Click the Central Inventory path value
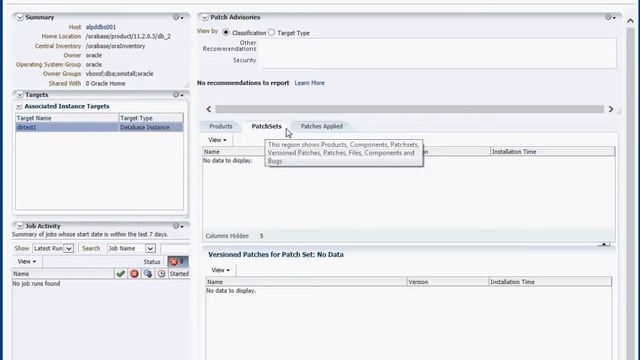The image size is (640, 360). tap(116, 46)
